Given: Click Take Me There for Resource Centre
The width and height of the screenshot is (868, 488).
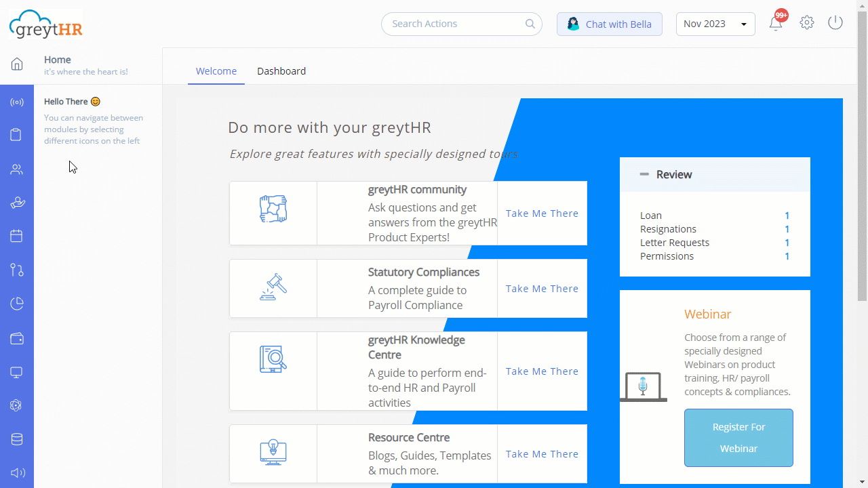Looking at the screenshot, I should tap(542, 454).
